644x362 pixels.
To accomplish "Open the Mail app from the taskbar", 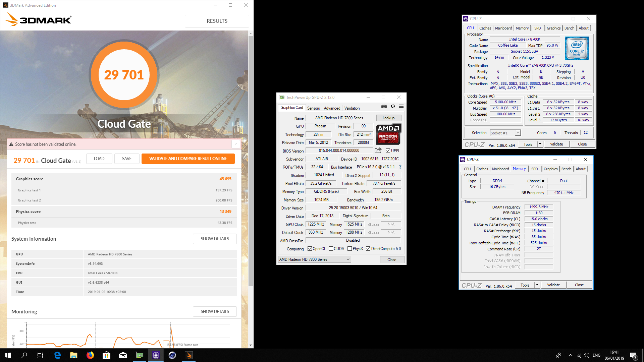I will [123, 355].
